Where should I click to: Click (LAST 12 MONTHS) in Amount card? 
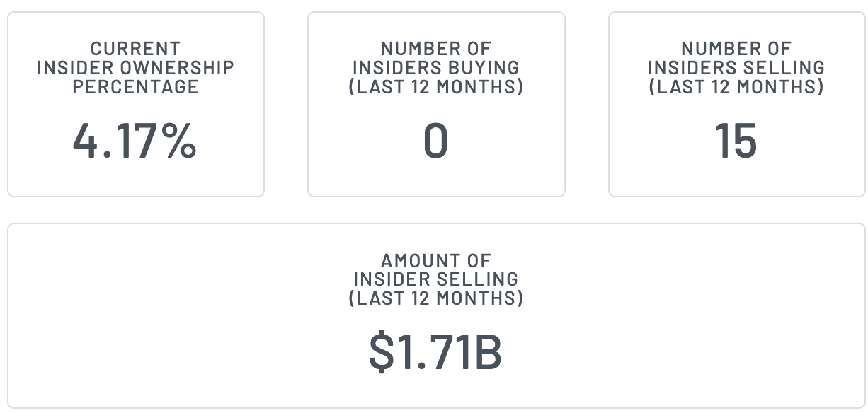click(x=435, y=298)
